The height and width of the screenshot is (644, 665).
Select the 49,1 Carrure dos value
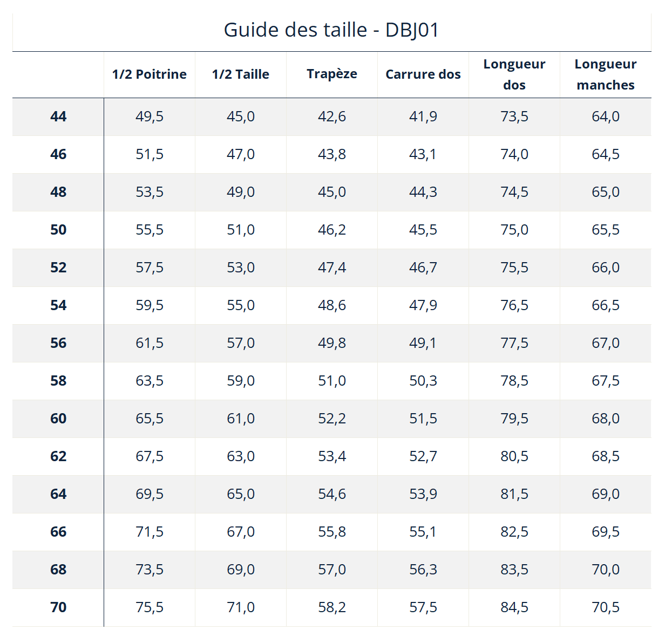pos(423,343)
